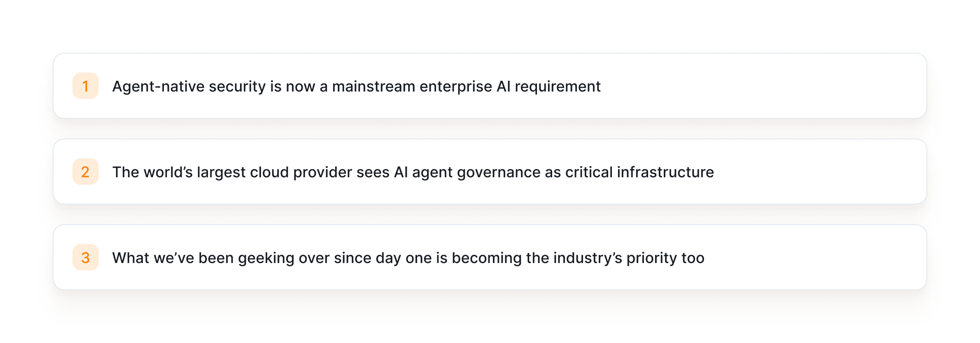Click the orange number 2 badge
Image resolution: width=980 pixels, height=343 pixels.
[86, 171]
